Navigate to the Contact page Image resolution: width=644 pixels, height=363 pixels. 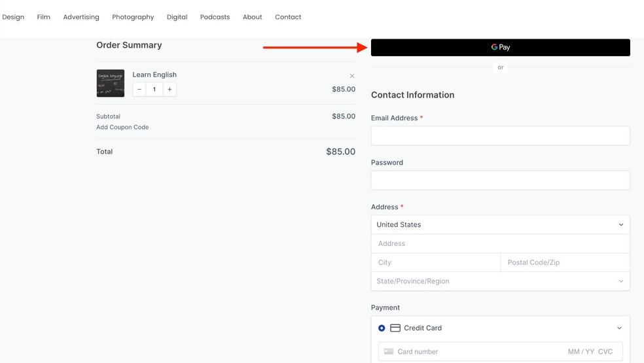(x=288, y=17)
